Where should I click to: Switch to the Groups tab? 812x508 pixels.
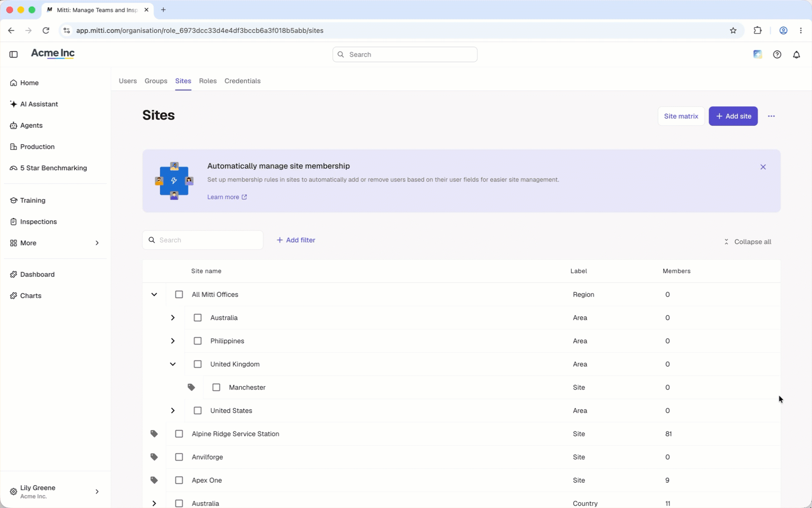[x=156, y=81]
